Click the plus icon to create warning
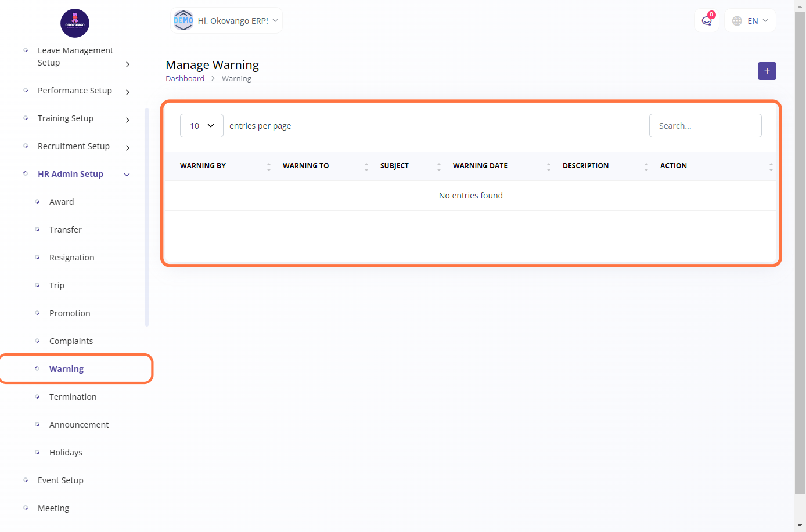 767,71
